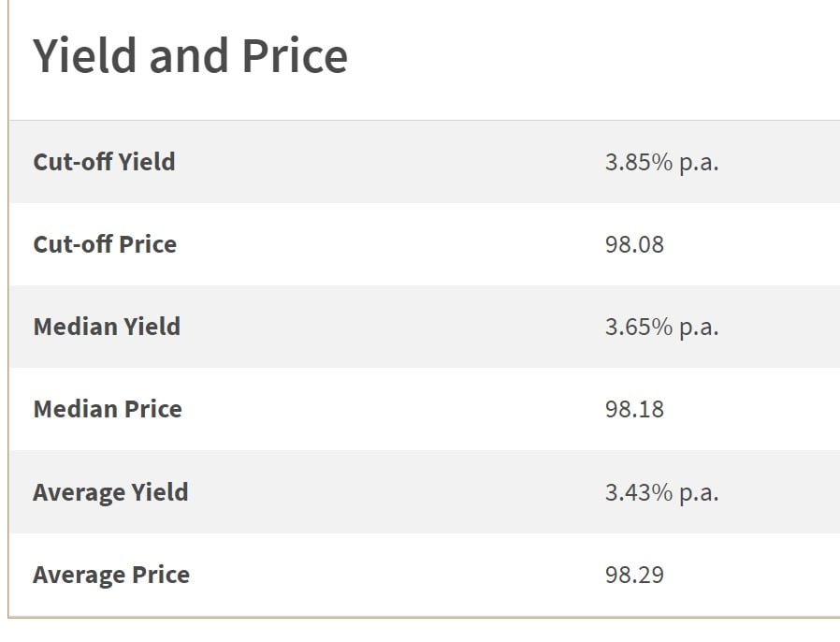Click the white Median Price table row
The width and height of the screenshot is (840, 642).
[425, 409]
